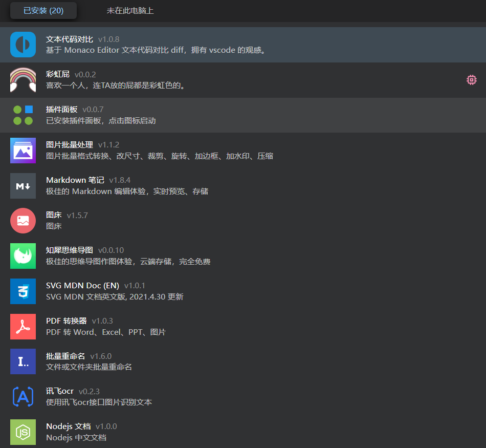Open the 文本代码对比 plugin icon
This screenshot has width=486, height=448.
coord(23,45)
